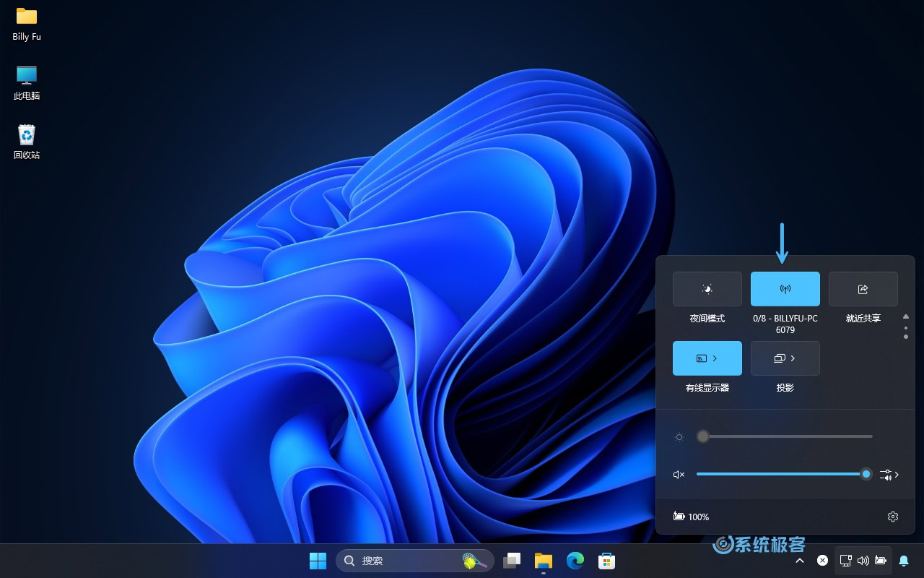Click the tennis racket search highlight icon
The width and height of the screenshot is (924, 578).
pyautogui.click(x=474, y=561)
